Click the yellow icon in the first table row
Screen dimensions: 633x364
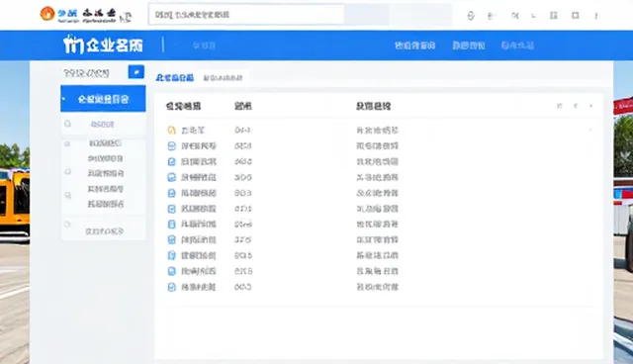tap(171, 130)
